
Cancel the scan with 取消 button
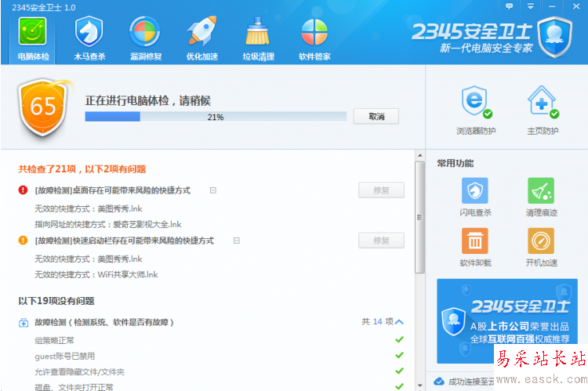[376, 117]
